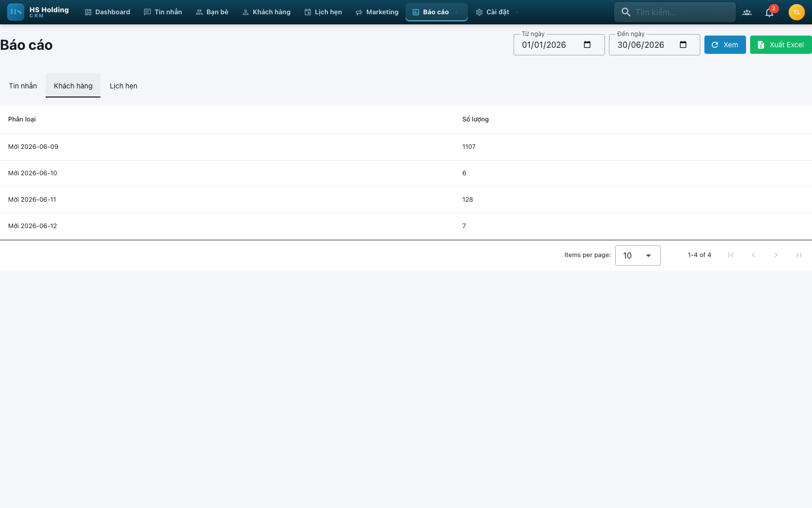Viewport: 812px width, 508px height.
Task: Open the Items per page dropdown
Action: click(637, 256)
